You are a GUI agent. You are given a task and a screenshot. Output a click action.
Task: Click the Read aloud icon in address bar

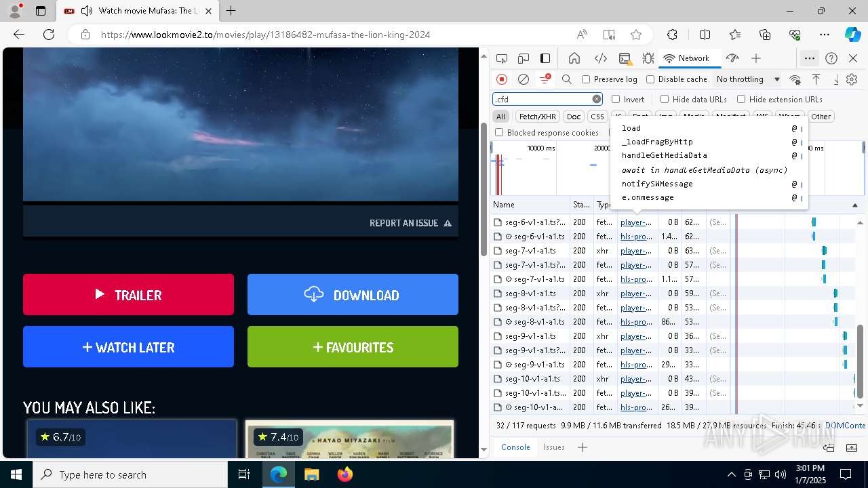[x=582, y=35]
